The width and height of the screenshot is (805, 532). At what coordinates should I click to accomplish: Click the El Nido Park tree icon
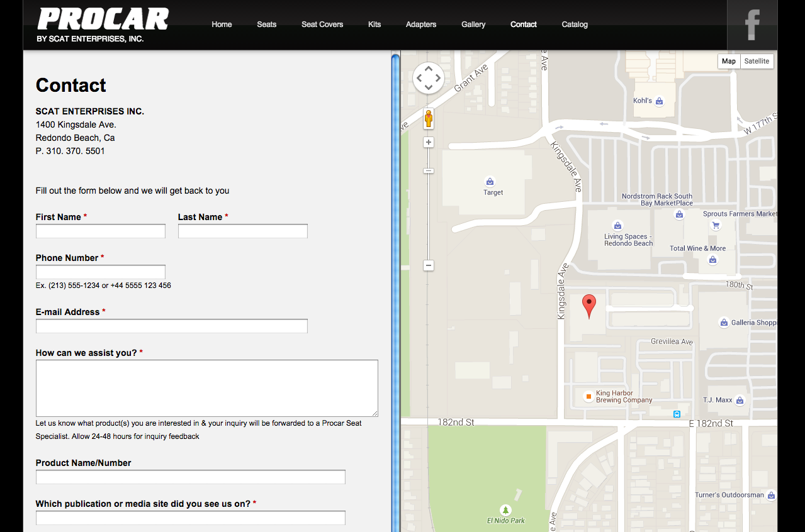(505, 509)
